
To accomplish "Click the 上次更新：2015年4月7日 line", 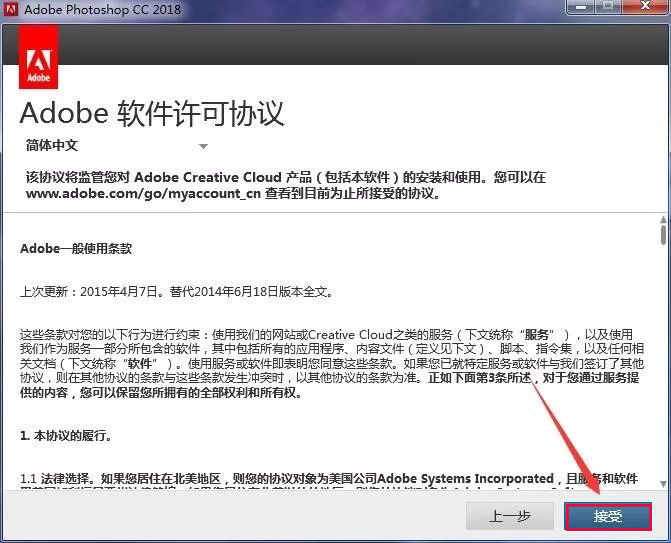I will (176, 292).
